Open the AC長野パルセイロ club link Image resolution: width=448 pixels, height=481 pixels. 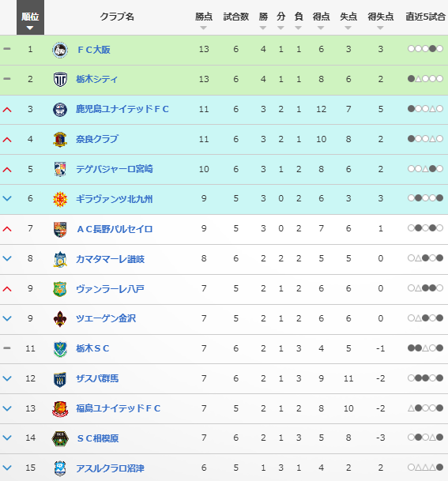tap(115, 229)
